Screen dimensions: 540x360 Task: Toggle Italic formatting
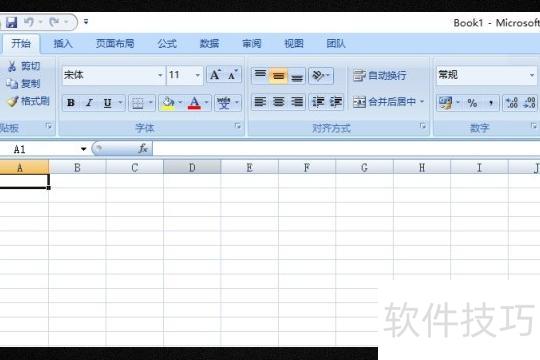(x=89, y=103)
